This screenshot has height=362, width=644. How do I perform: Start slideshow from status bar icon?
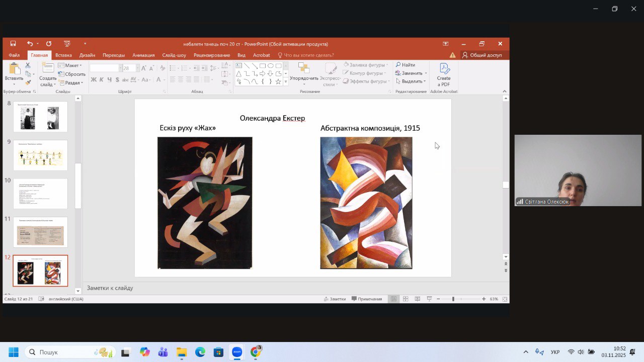(x=429, y=299)
